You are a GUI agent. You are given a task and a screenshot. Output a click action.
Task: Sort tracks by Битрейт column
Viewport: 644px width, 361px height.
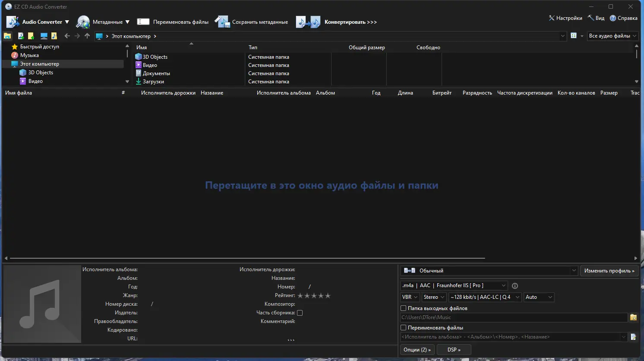(442, 93)
